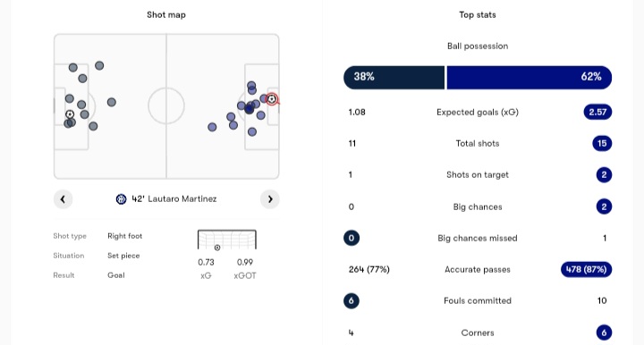Go to previous shot with left arrow
Image resolution: width=644 pixels, height=345 pixels.
pos(63,199)
